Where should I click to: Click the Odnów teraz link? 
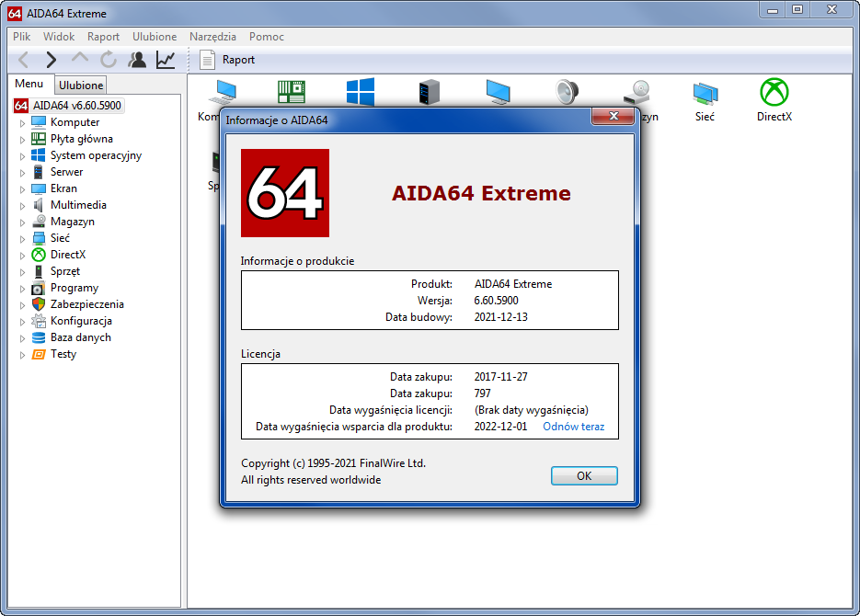click(x=574, y=427)
